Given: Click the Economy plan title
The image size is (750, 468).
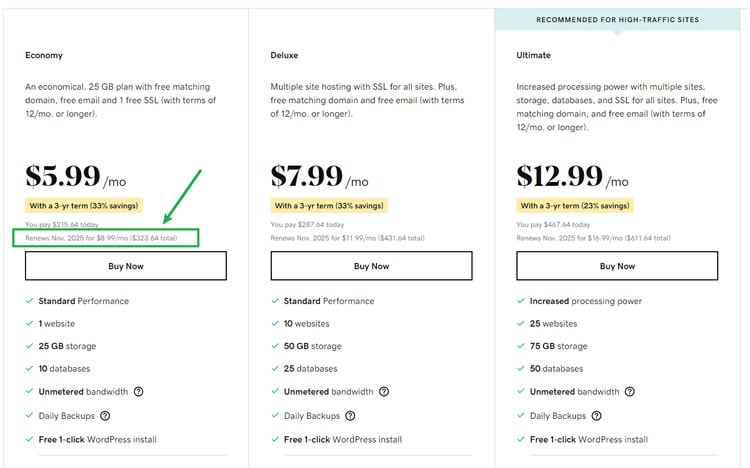Looking at the screenshot, I should (x=44, y=55).
